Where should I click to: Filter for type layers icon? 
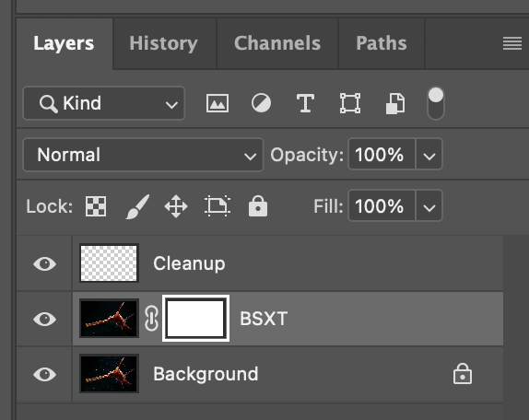[305, 103]
